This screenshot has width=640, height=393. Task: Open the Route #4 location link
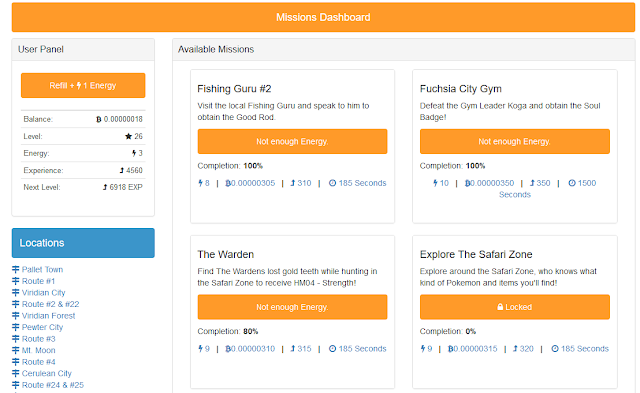(39, 362)
